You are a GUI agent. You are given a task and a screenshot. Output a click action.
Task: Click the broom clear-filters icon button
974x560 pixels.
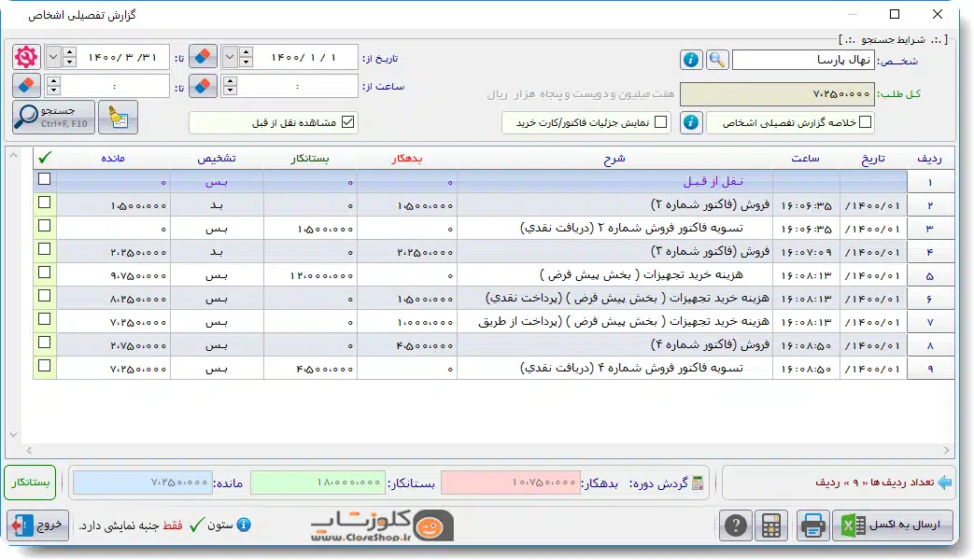[118, 117]
